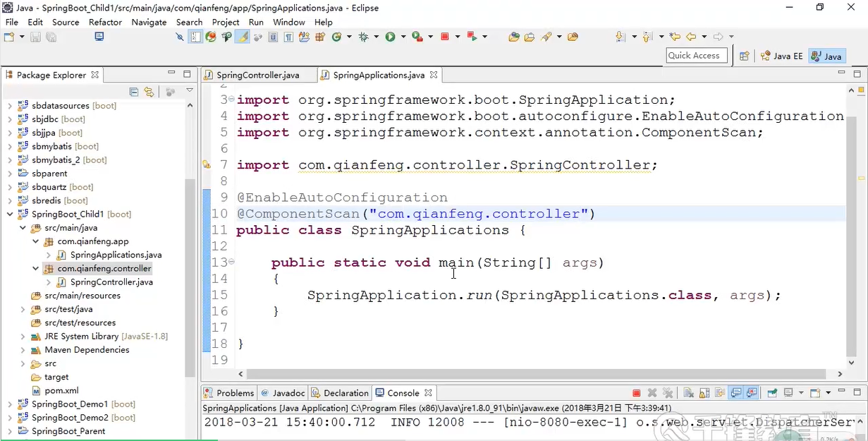Image resolution: width=868 pixels, height=441 pixels.
Task: Click the monitor-shaped toolbar icon
Action: tap(99, 37)
